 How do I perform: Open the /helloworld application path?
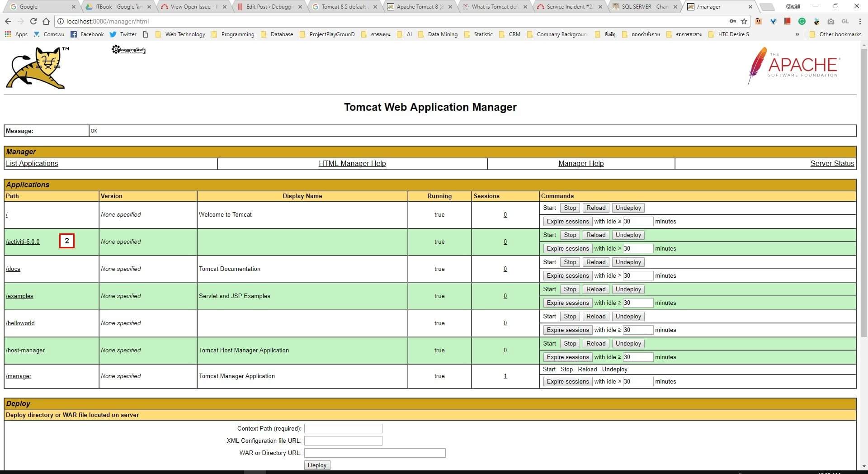[20, 323]
